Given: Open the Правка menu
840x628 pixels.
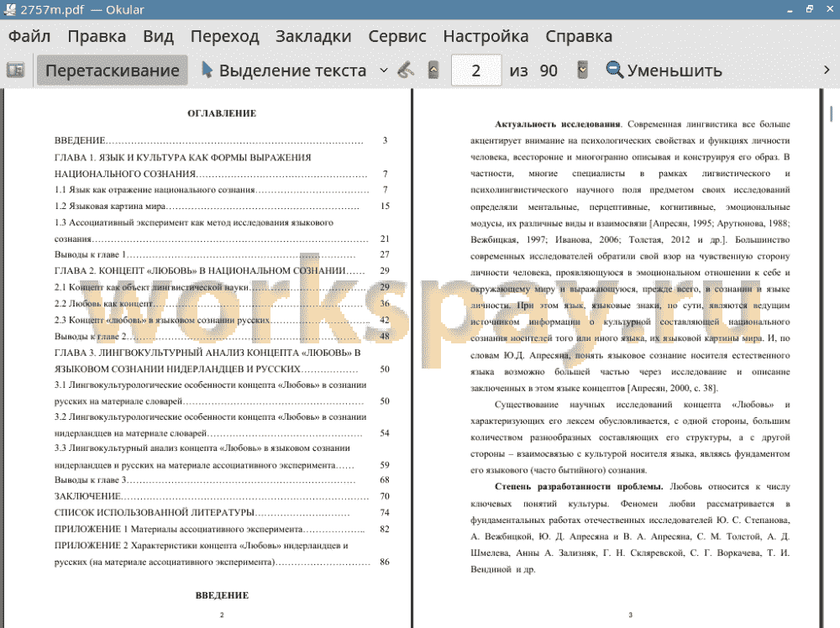Looking at the screenshot, I should (97, 36).
